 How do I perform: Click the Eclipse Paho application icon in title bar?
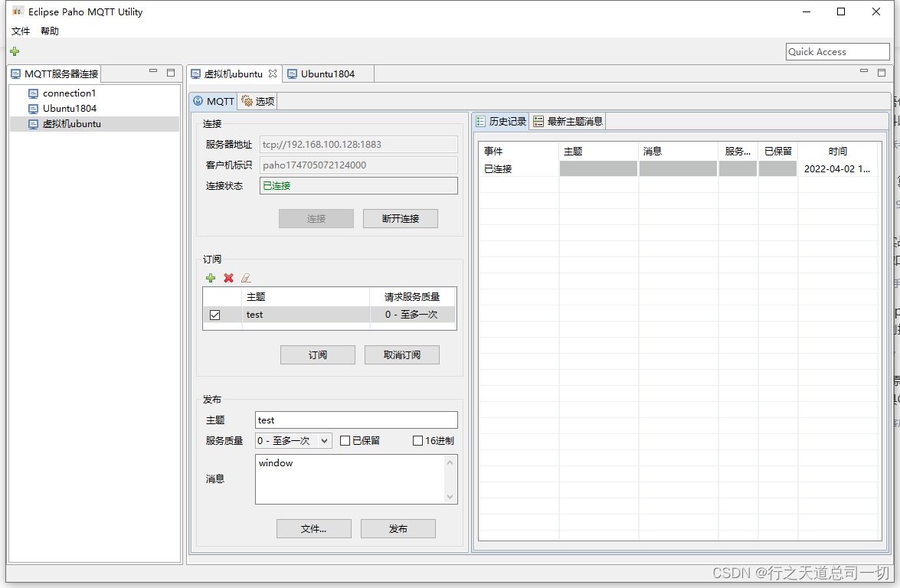pos(18,11)
